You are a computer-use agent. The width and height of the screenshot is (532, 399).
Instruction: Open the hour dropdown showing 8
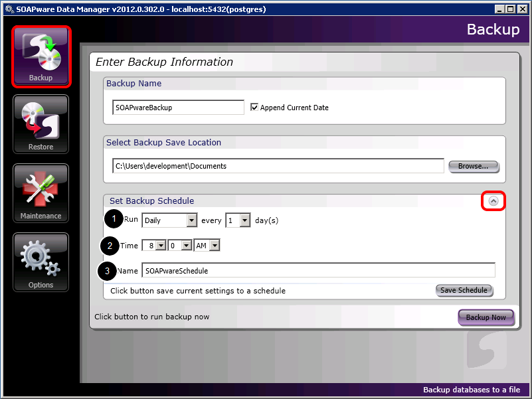point(154,245)
